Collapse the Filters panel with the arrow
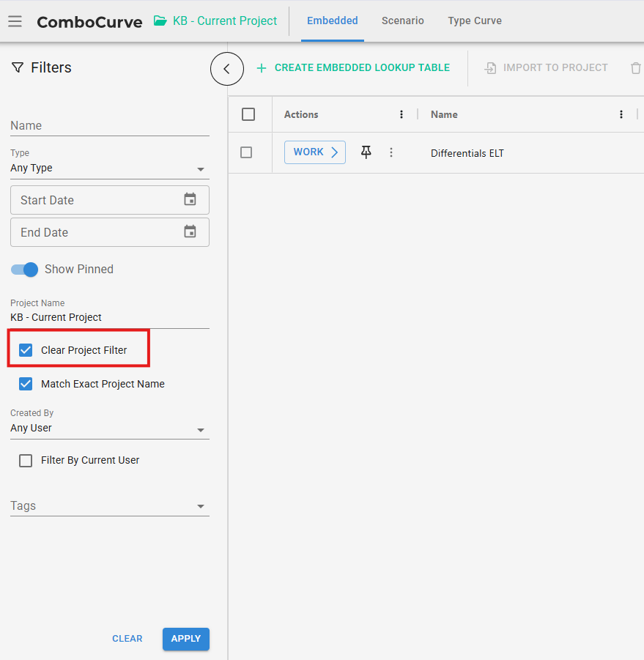The width and height of the screenshot is (644, 660). [x=226, y=69]
